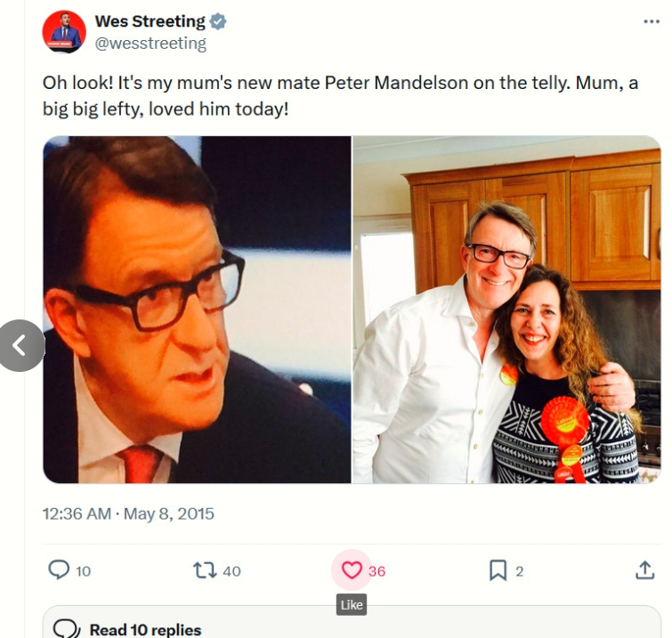Expand the Read 10 replies button
This screenshot has height=638, width=672.
[145, 629]
